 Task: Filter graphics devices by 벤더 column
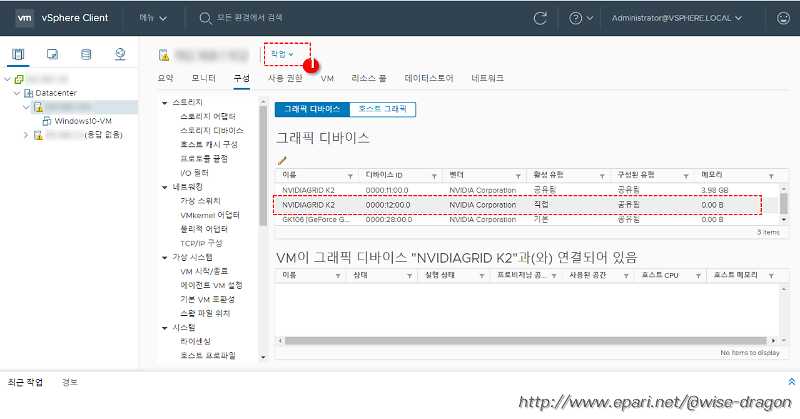(518, 176)
